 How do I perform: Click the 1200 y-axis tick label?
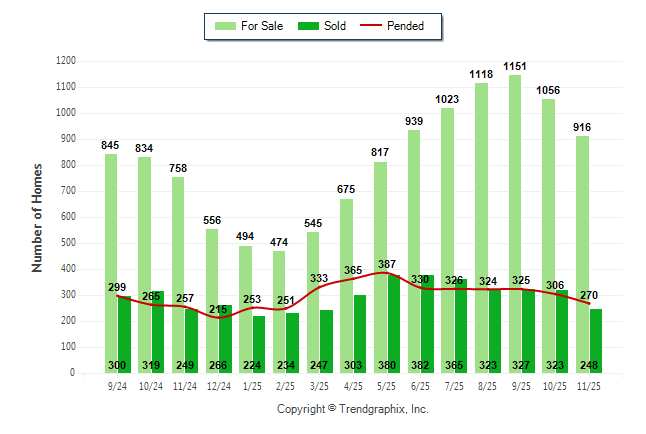coord(65,61)
